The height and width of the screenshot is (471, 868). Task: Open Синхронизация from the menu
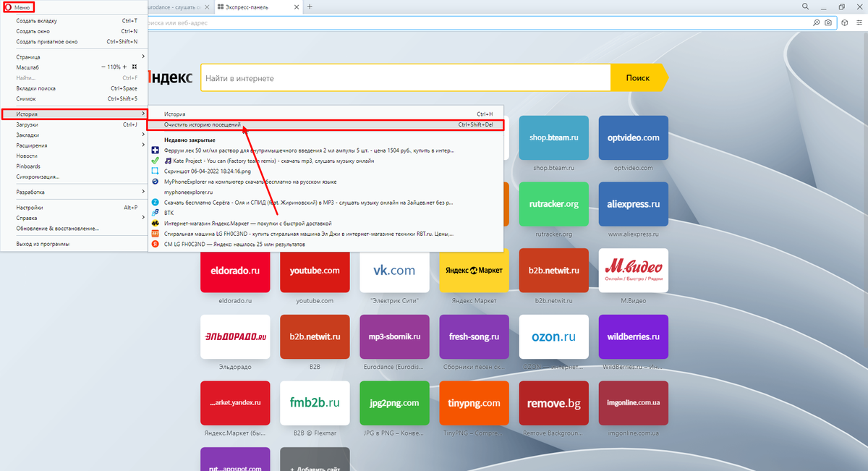pyautogui.click(x=74, y=177)
